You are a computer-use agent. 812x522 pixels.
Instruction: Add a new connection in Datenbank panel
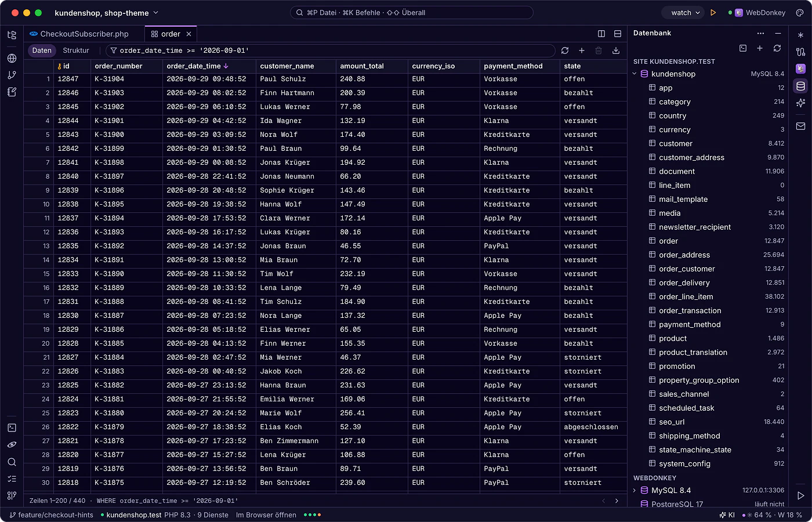(x=760, y=48)
